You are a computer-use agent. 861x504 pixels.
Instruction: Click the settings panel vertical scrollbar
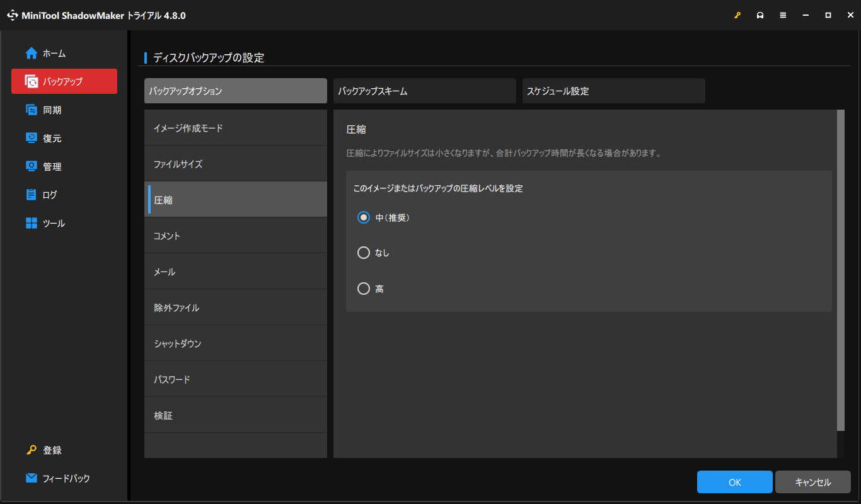click(x=840, y=270)
